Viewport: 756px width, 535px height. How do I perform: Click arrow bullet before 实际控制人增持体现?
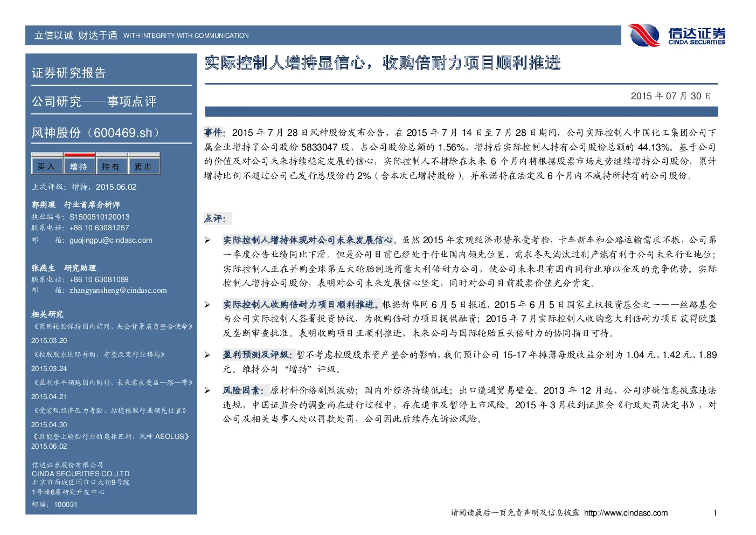click(207, 240)
